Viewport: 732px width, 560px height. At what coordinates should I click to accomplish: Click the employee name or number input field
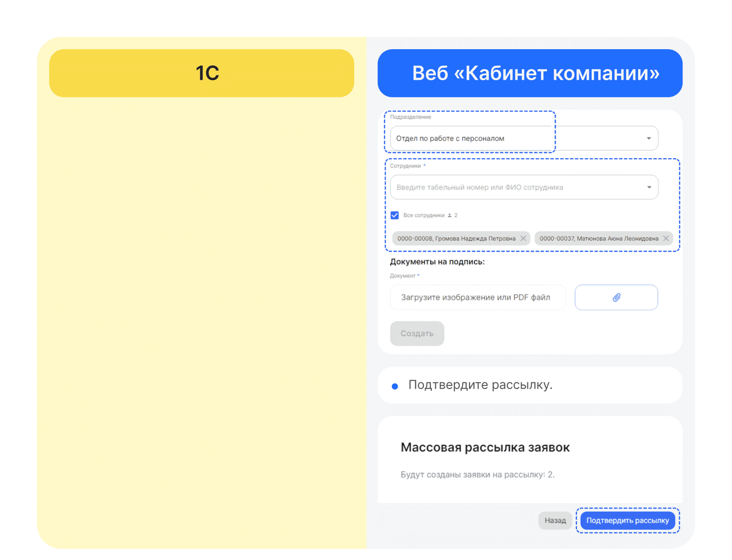click(524, 187)
